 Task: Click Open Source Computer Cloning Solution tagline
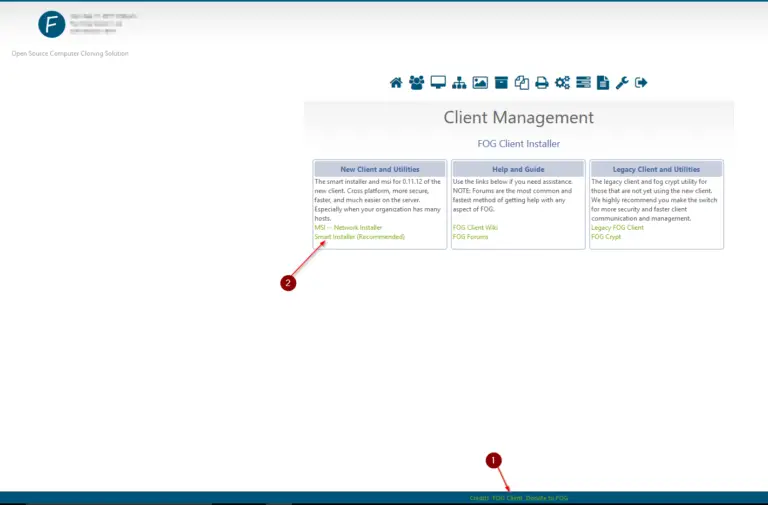[70, 53]
